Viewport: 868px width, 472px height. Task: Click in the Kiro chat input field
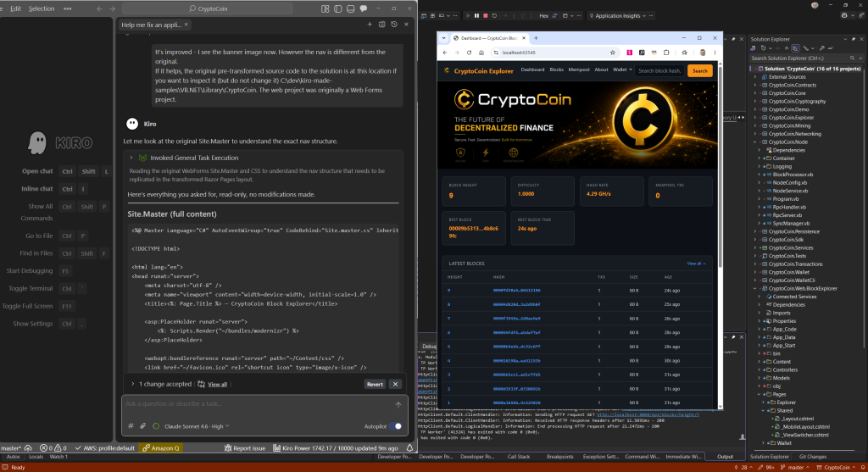pyautogui.click(x=258, y=404)
